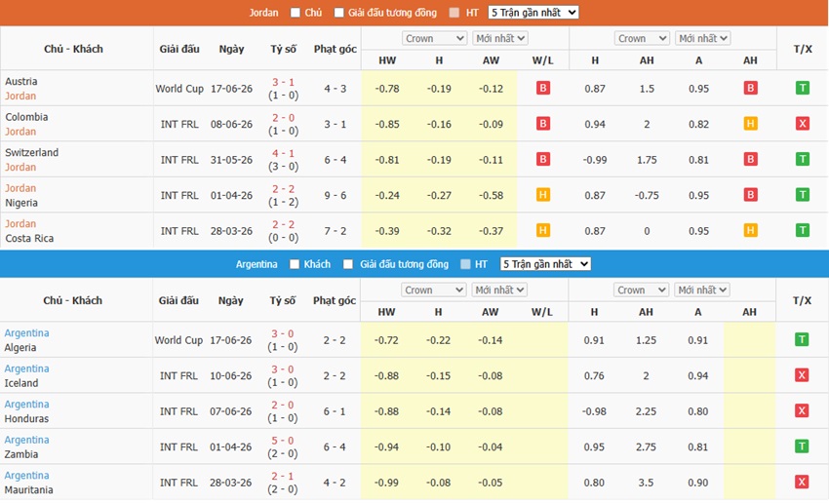Click corner count 9 - 6 in Nigeria row
Image resolution: width=829 pixels, height=504 pixels.
[336, 196]
